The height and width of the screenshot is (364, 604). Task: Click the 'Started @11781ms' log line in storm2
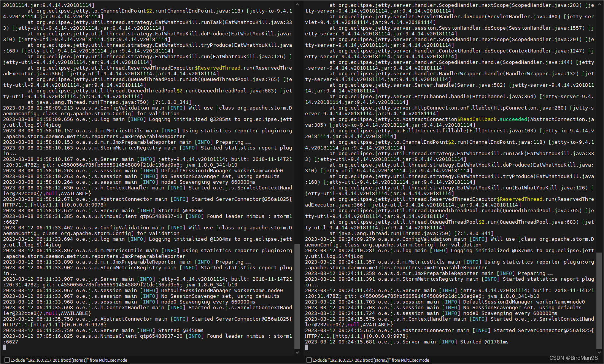407,342
